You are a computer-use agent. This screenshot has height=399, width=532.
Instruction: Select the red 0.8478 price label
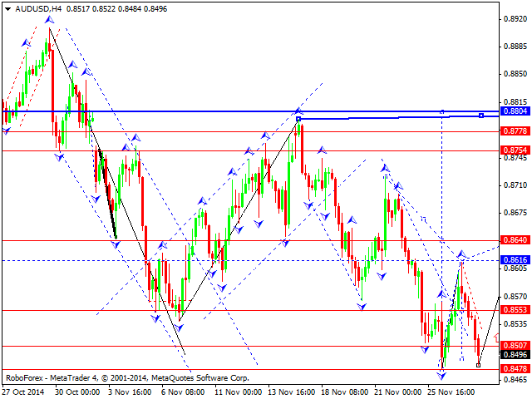pyautogui.click(x=515, y=369)
